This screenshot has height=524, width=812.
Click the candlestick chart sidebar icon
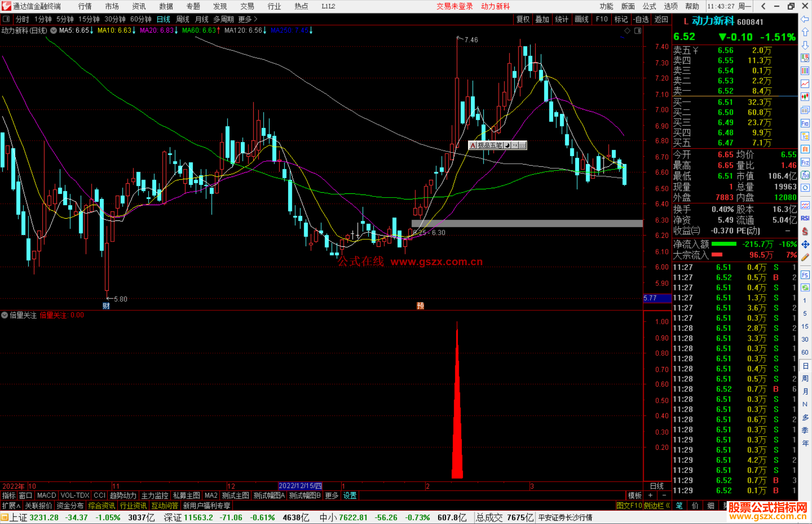805,97
